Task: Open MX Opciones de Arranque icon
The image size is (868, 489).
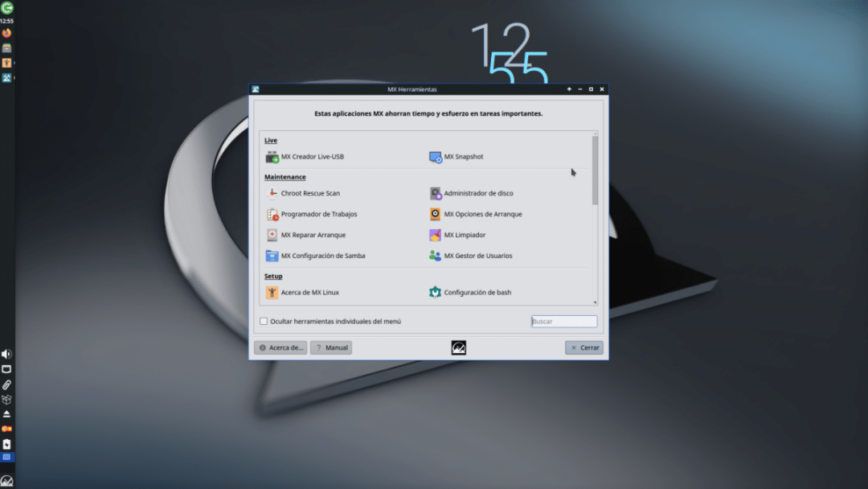Action: click(x=435, y=214)
